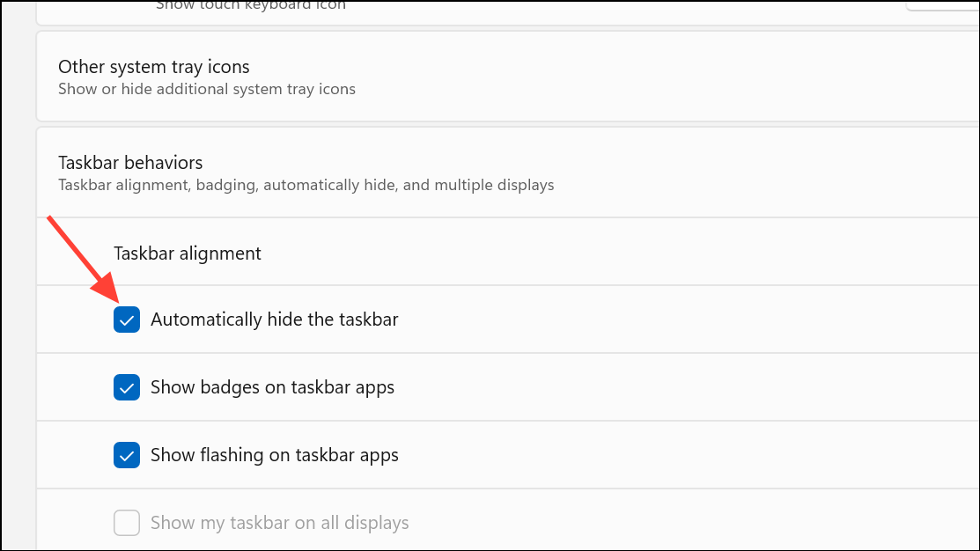The width and height of the screenshot is (980, 551).
Task: Click the Taskbar alignment, badging description text
Action: (306, 186)
